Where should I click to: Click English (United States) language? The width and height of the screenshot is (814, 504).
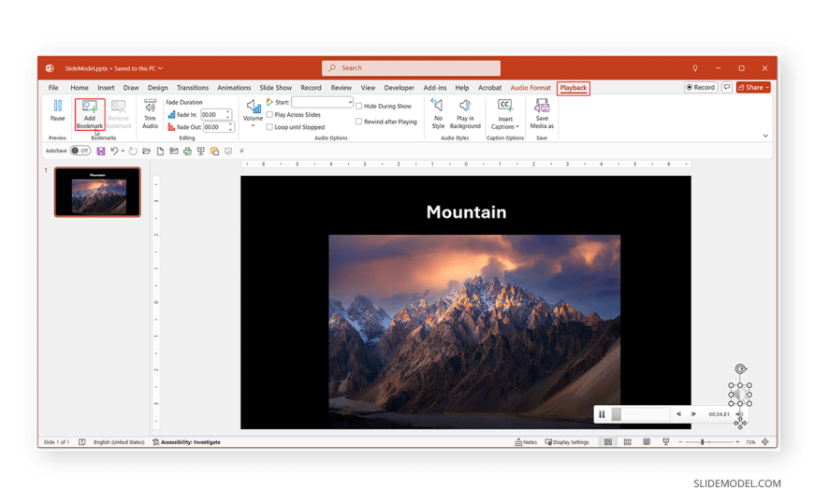(x=119, y=442)
